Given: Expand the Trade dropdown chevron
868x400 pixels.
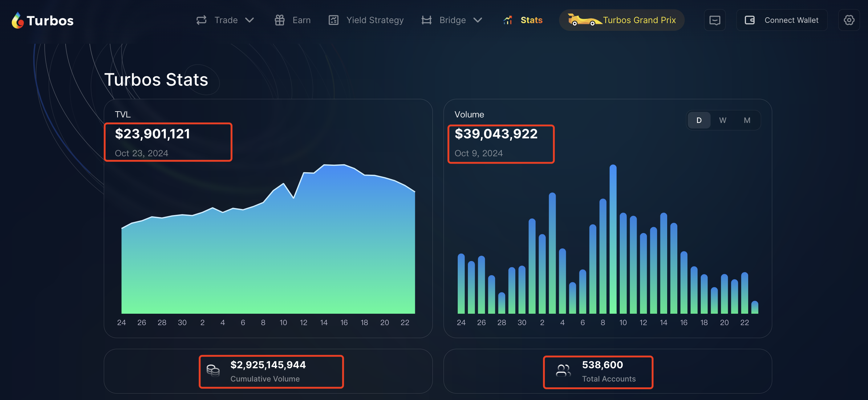Looking at the screenshot, I should [249, 20].
